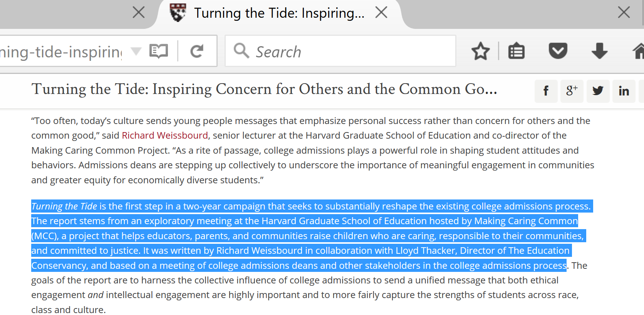Show bookmarks list icon

point(516,51)
